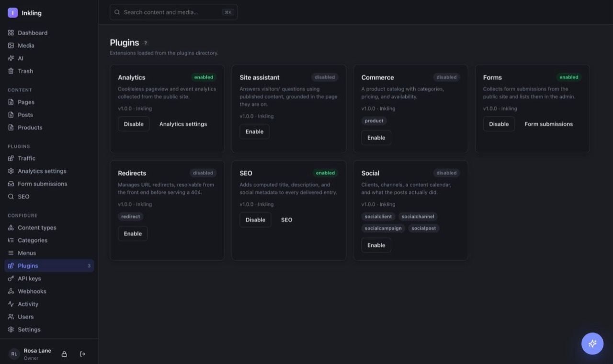Viewport: 613px width, 364px height.
Task: Click the enabled badge on Analytics card
Action: pyautogui.click(x=204, y=77)
